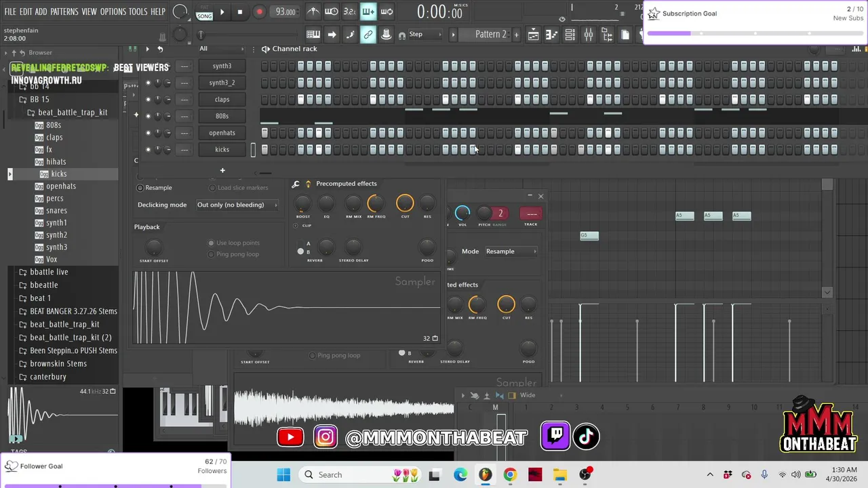This screenshot has width=868, height=488.
Task: Click the Twitch logo in overlay
Action: tap(555, 436)
